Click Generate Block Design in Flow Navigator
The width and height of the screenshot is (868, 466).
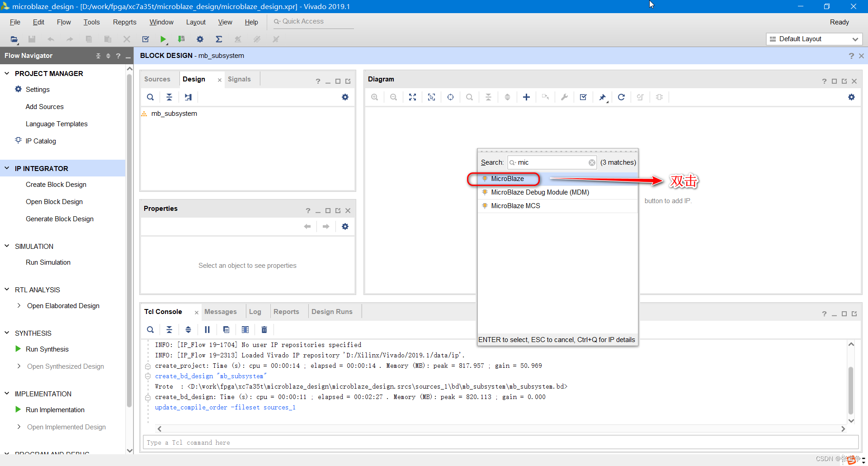pos(60,219)
